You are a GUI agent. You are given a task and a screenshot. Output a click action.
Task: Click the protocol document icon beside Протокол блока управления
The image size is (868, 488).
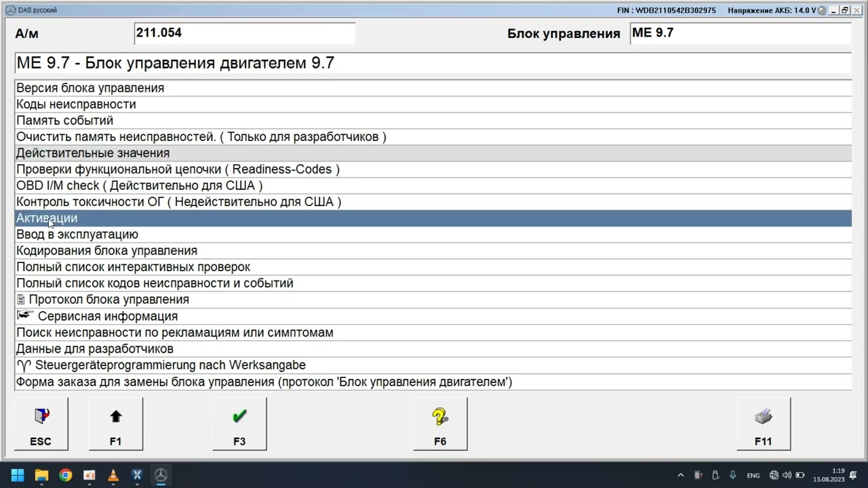click(x=21, y=300)
